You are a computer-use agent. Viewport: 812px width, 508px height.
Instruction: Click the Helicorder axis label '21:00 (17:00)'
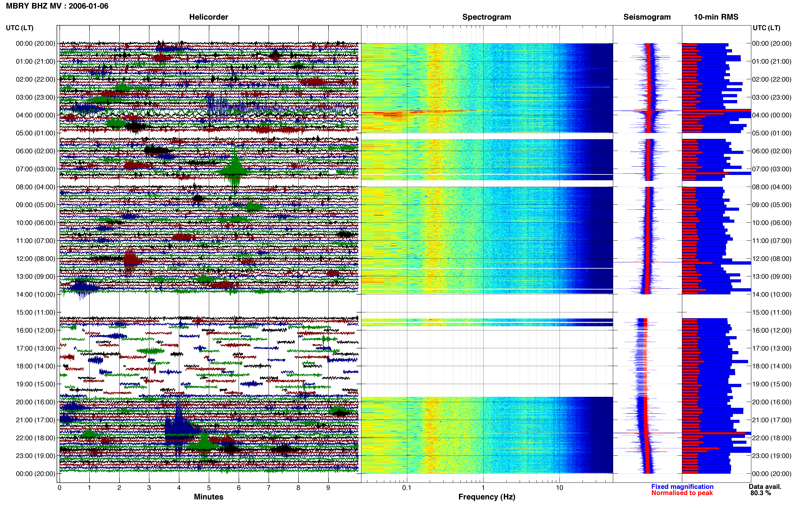click(36, 420)
